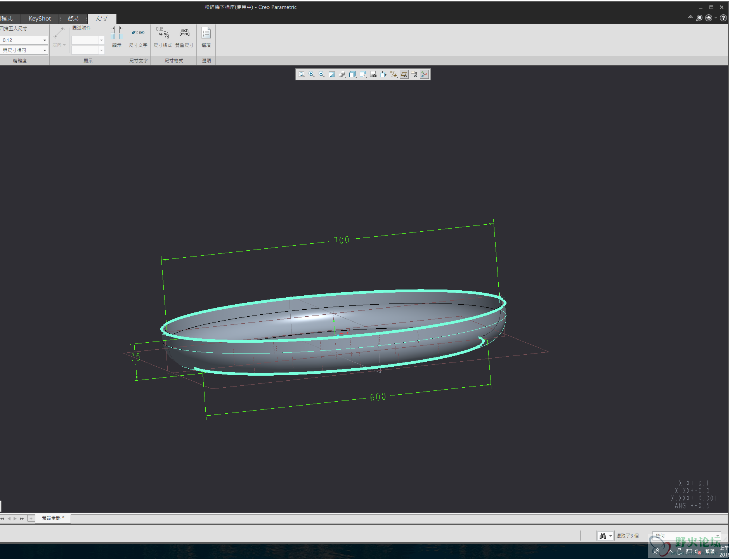
Task: Open the lower arc attachment dropdown
Action: point(102,50)
